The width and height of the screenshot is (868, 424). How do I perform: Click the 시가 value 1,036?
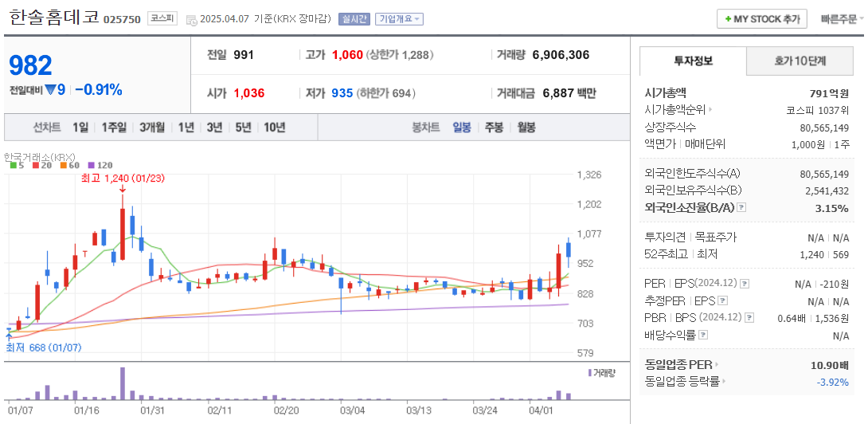pos(249,93)
